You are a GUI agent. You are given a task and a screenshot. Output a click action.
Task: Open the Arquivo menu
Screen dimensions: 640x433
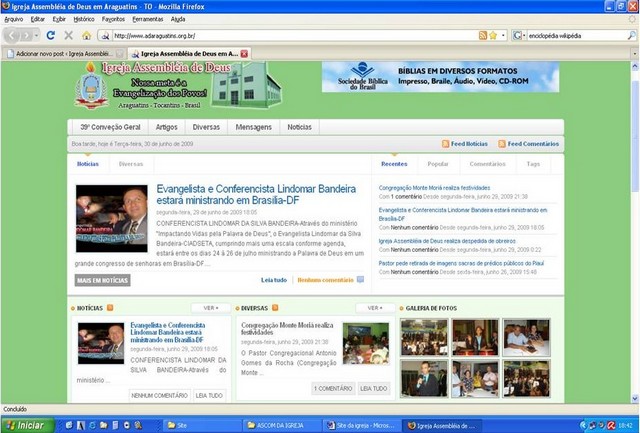[13, 19]
